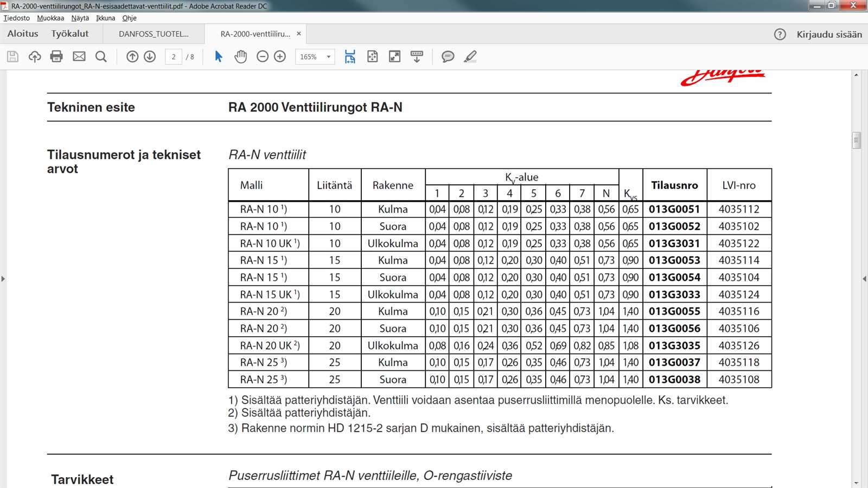Click the RA-N venttiilit heading
The height and width of the screenshot is (488, 868).
pyautogui.click(x=267, y=155)
